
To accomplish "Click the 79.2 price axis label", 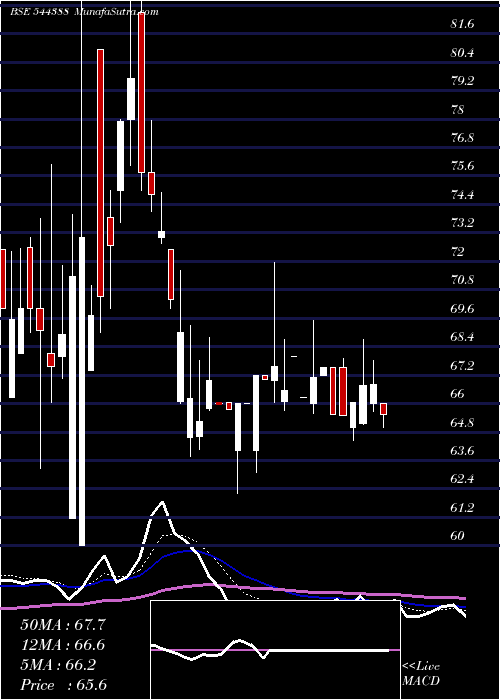I will 462,81.
